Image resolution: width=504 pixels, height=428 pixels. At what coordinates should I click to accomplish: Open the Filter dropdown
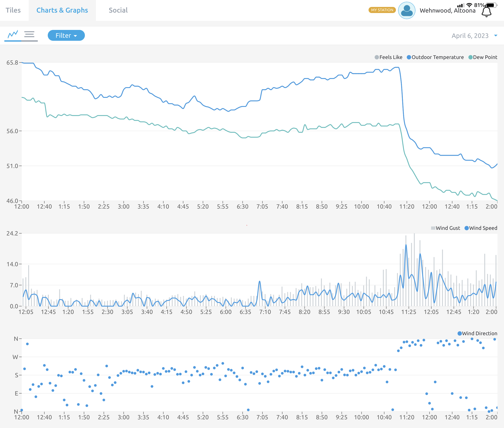66,35
